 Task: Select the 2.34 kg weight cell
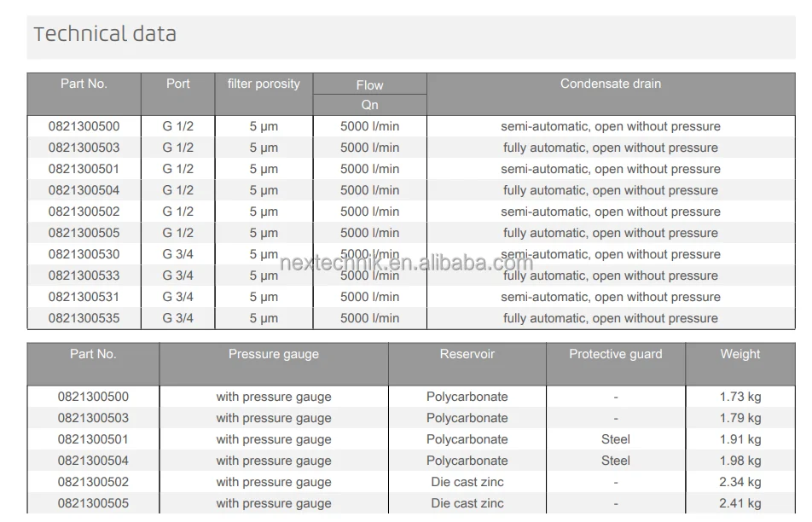[x=739, y=482]
